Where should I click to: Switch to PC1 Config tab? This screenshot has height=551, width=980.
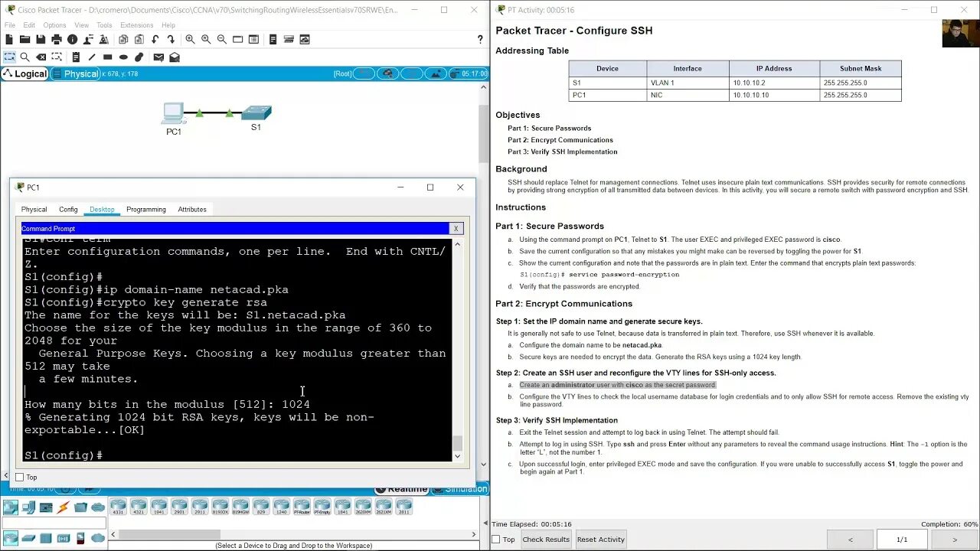[x=68, y=209]
